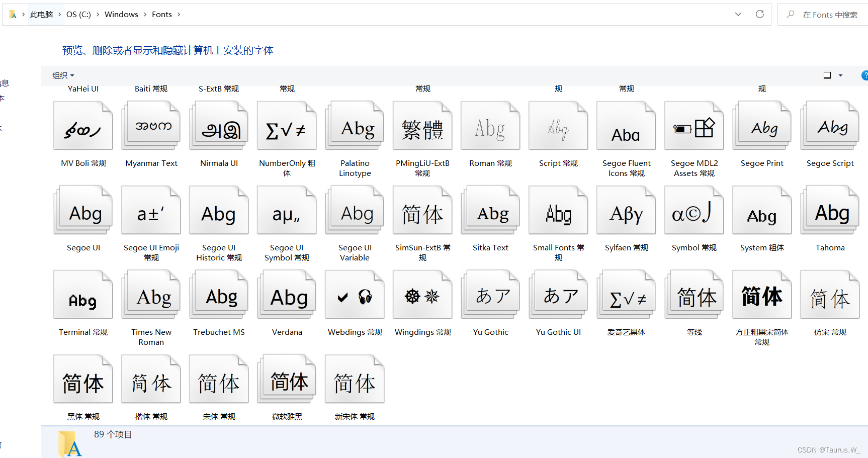
Task: Select the Terminal font icon
Action: pos(83,295)
